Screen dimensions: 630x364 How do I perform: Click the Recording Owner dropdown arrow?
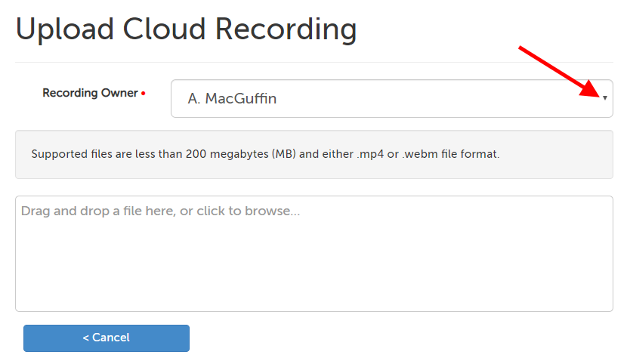click(605, 98)
